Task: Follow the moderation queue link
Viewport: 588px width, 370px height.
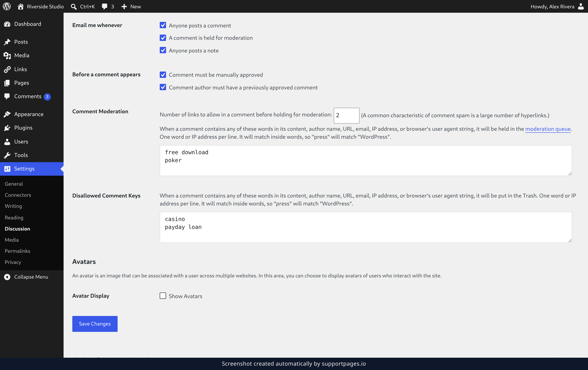Action: click(x=548, y=129)
